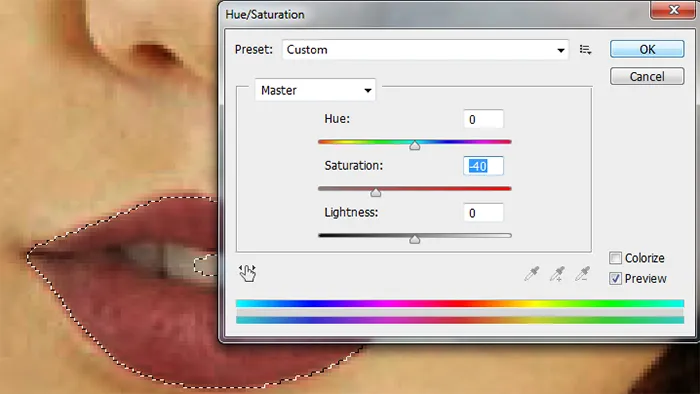
Task: Click the lower adjusted color spectrum bar
Action: (x=460, y=320)
